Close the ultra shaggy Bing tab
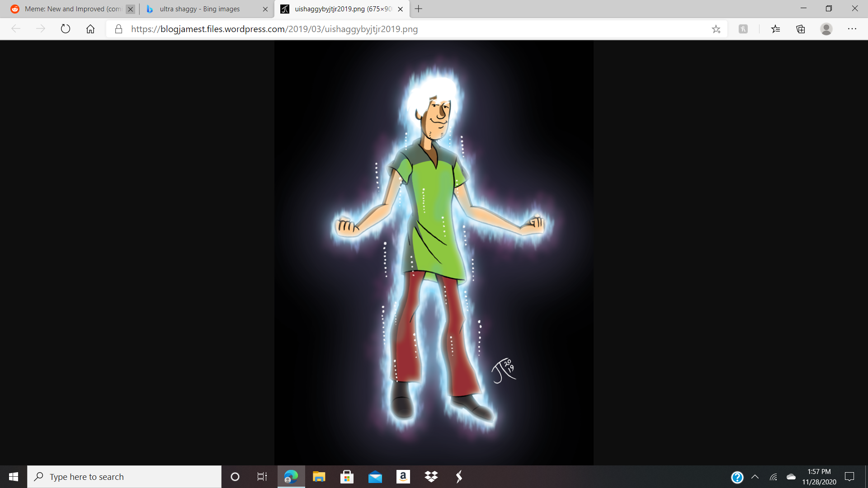868x488 pixels. (265, 9)
